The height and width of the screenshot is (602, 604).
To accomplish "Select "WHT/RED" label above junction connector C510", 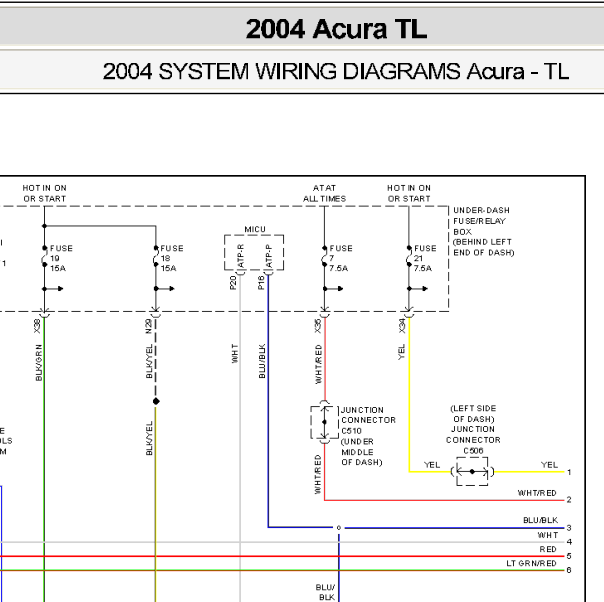I will (318, 364).
